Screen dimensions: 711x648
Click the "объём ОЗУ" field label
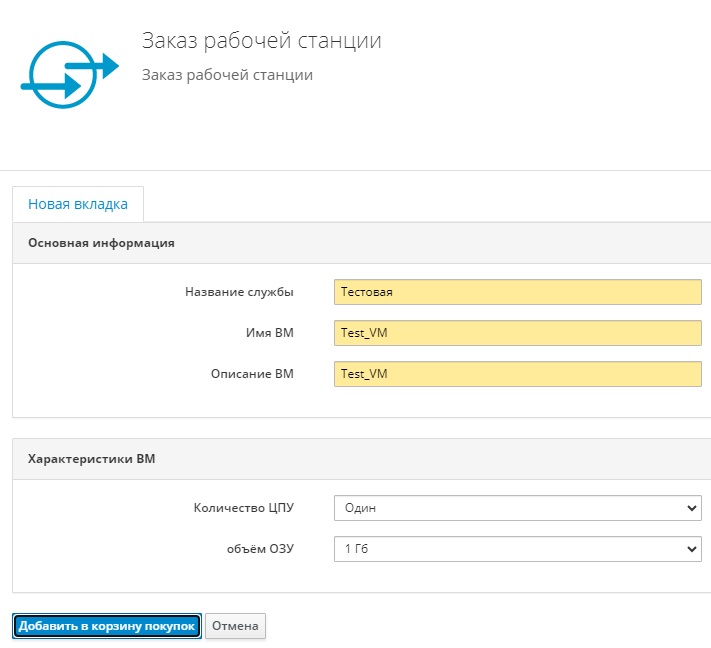click(259, 549)
